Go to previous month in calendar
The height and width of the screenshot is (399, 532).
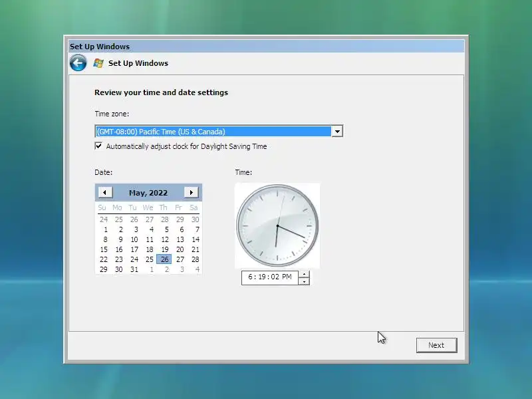pos(105,192)
